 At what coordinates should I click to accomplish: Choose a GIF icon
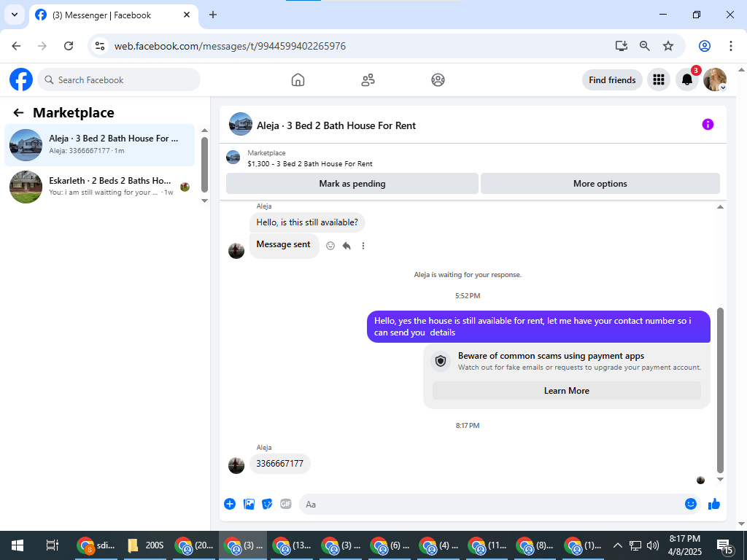(x=286, y=504)
